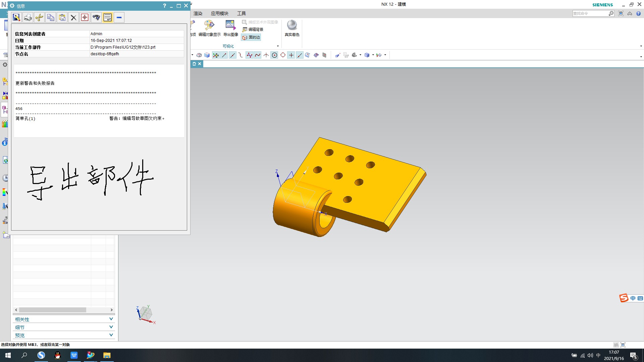Click the volume icon in system tray

590,355
